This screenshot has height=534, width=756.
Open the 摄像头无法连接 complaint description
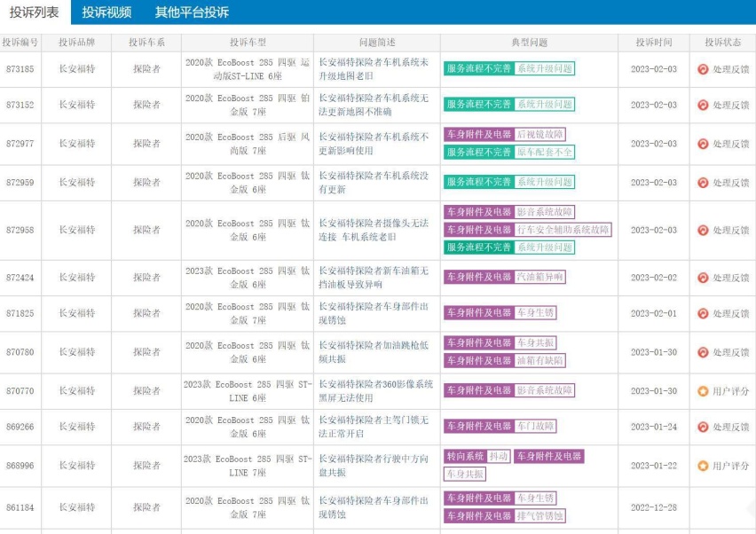click(374, 230)
